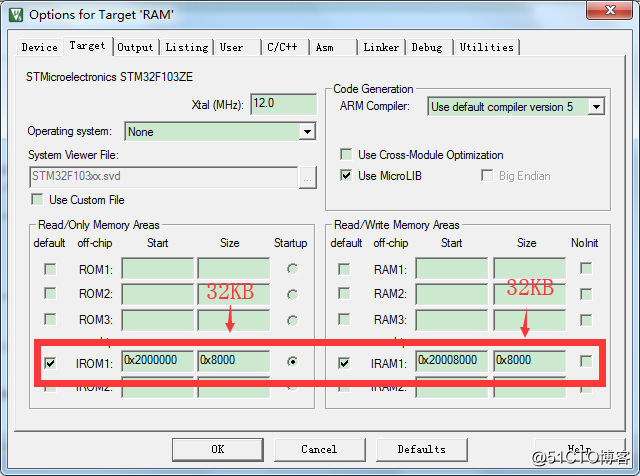
Task: Click the IROM1 Start field 0x2000000
Action: pos(158,361)
